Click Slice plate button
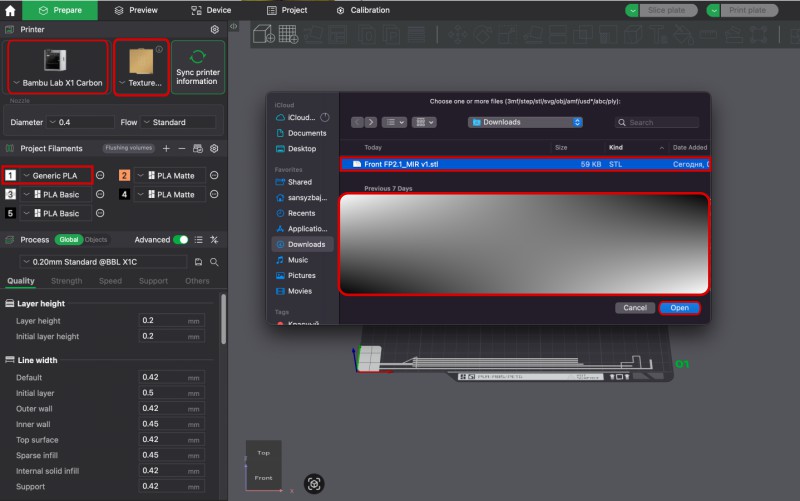The width and height of the screenshot is (800, 501). coord(668,10)
